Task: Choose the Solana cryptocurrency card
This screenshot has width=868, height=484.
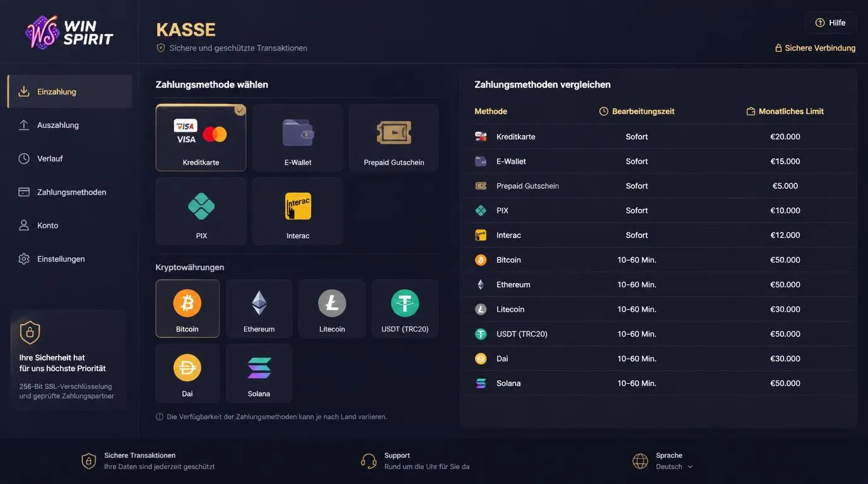Action: [259, 373]
